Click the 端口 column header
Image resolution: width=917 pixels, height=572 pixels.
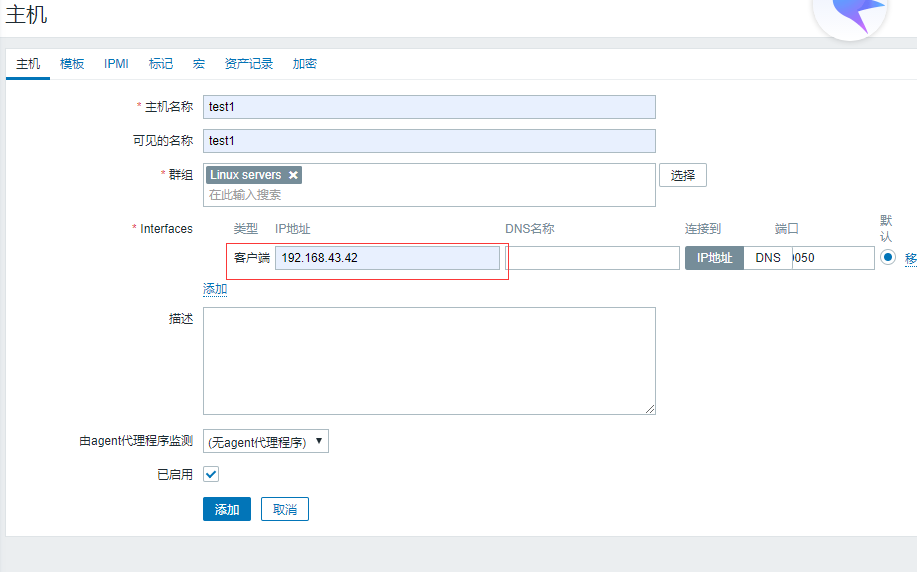pyautogui.click(x=787, y=229)
